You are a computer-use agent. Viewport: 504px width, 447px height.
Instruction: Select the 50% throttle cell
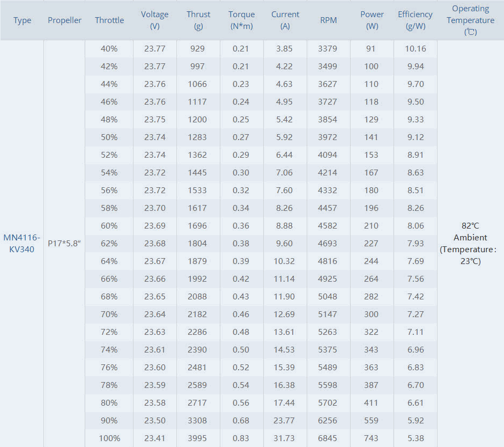(109, 137)
